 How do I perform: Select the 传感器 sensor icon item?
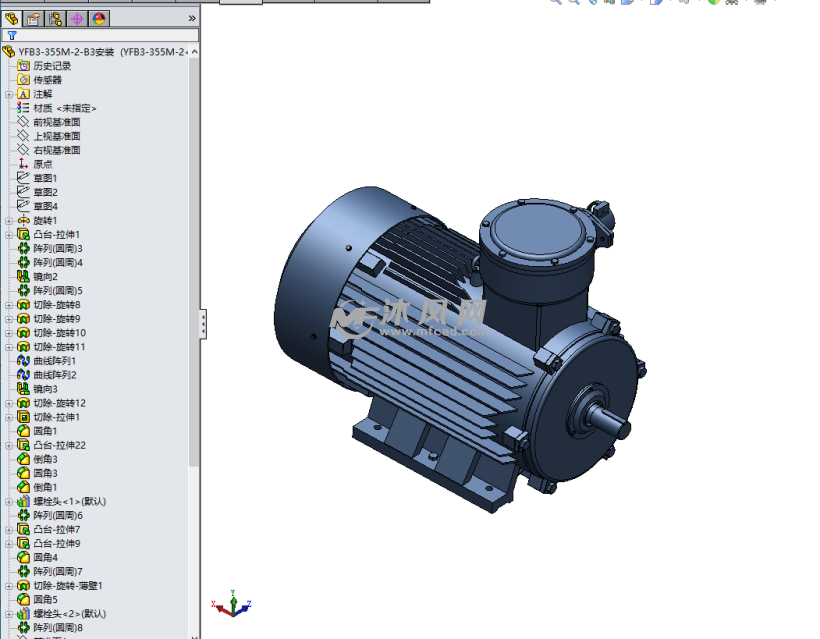24,80
